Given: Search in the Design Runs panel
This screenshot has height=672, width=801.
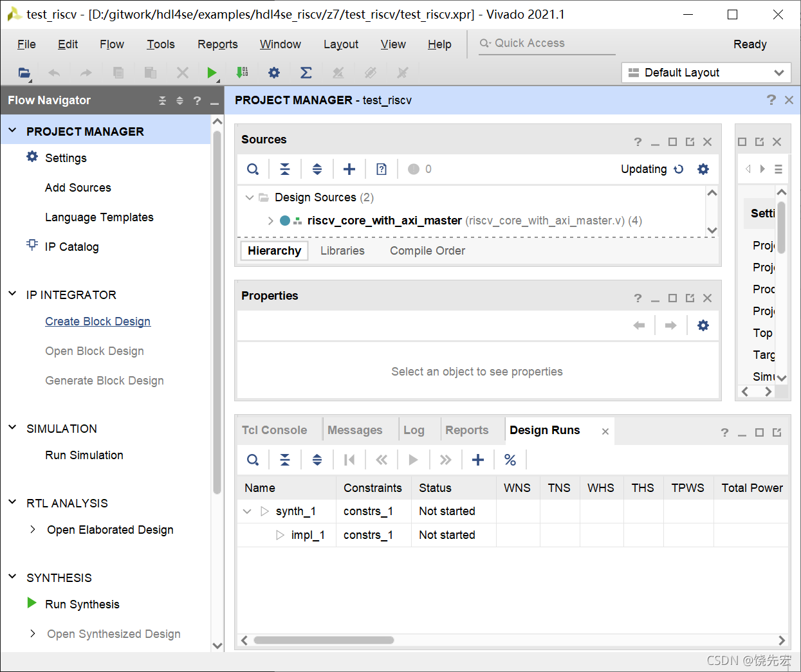Looking at the screenshot, I should 253,460.
